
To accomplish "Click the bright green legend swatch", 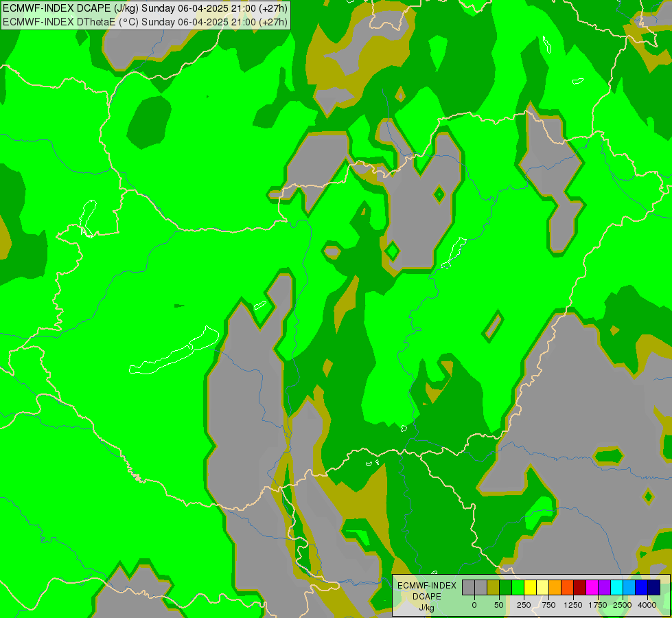I will [x=518, y=588].
